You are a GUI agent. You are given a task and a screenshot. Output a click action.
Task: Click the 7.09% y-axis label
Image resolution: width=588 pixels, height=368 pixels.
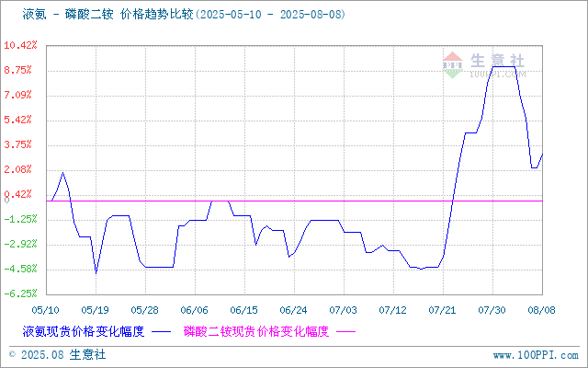[20, 95]
